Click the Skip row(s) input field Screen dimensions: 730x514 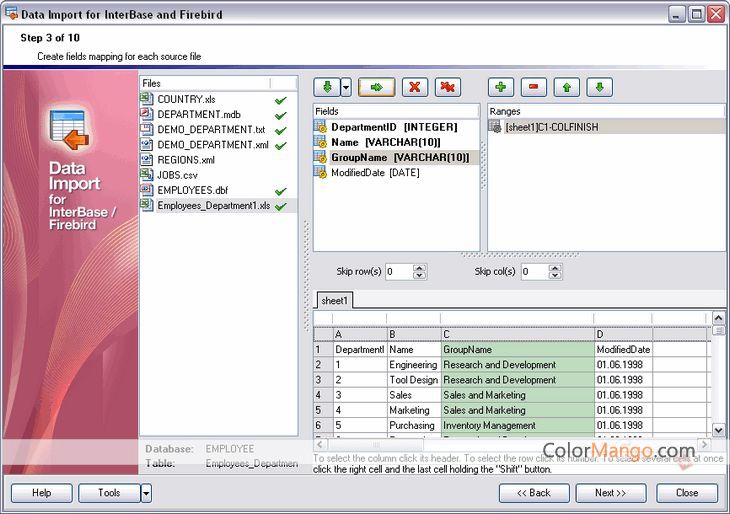pos(399,271)
